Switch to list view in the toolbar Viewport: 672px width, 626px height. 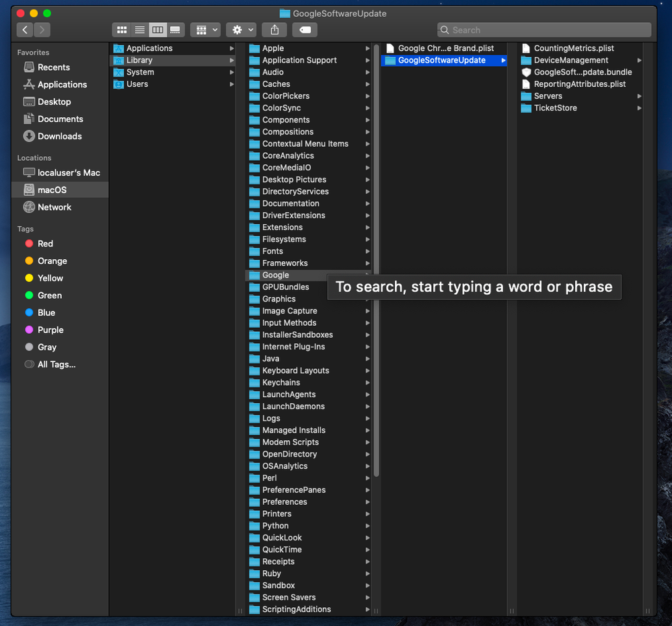click(140, 30)
